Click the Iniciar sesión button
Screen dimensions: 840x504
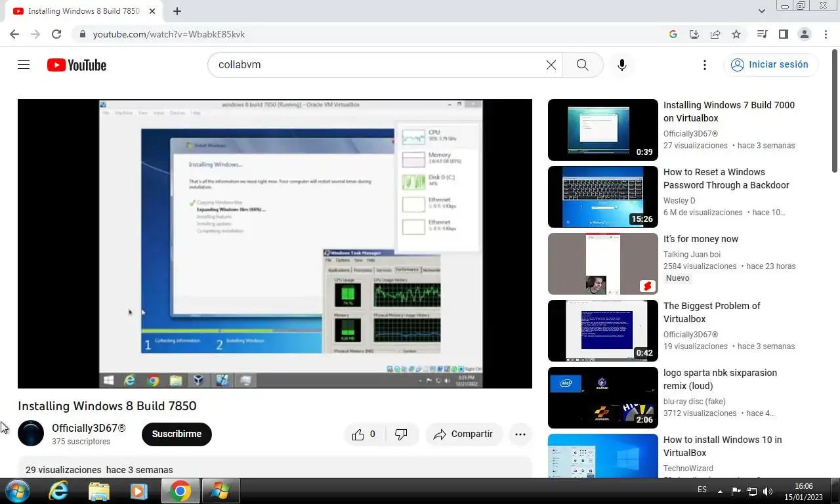(770, 64)
